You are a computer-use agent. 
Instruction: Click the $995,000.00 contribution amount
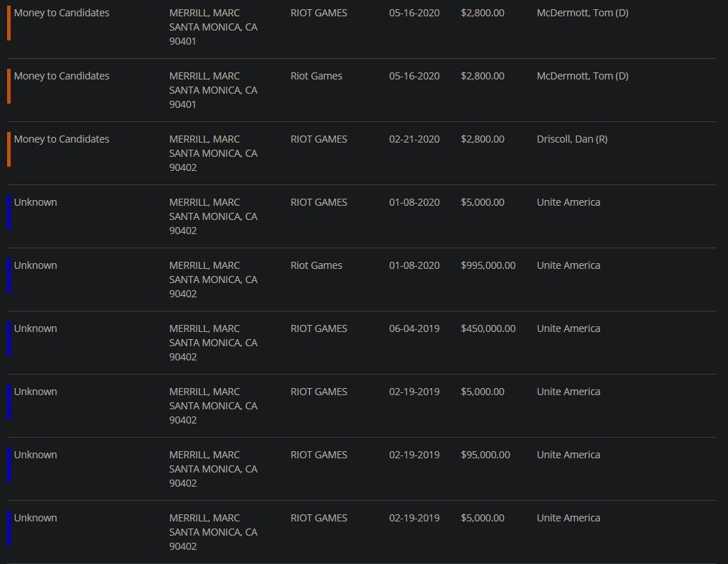[x=488, y=265]
